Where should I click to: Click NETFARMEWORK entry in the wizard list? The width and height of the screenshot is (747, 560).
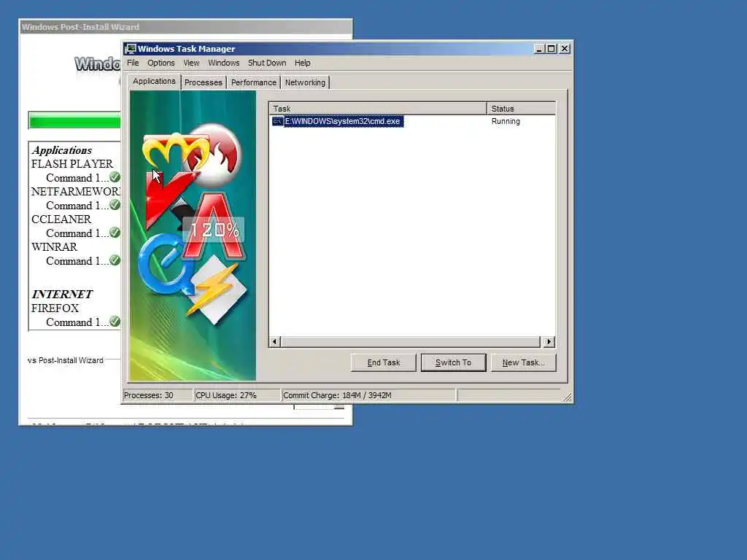point(76,192)
